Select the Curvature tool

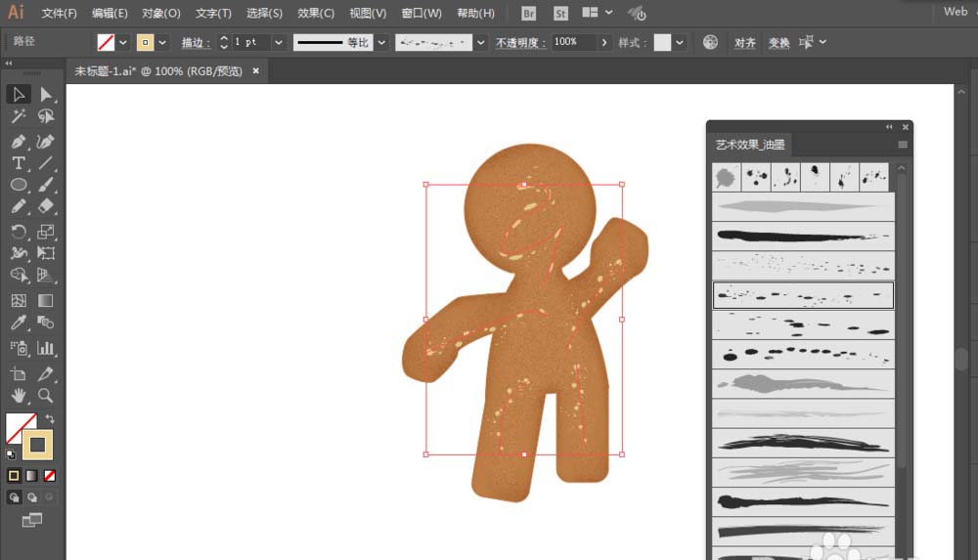46,142
